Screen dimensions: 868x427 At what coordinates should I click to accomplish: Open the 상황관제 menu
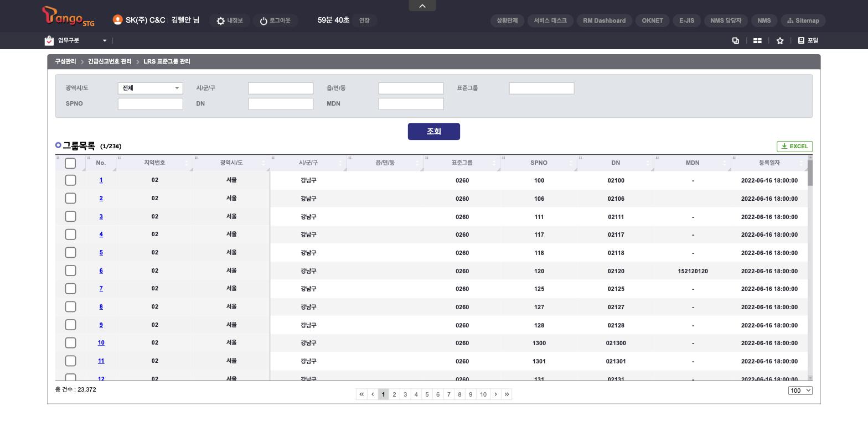click(x=507, y=20)
